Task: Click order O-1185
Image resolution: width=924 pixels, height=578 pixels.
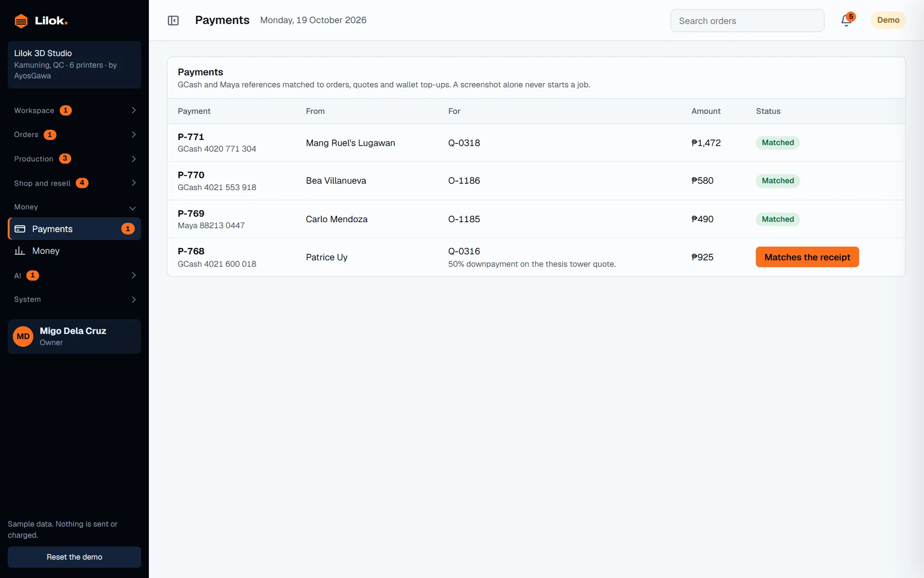Action: pos(464,219)
